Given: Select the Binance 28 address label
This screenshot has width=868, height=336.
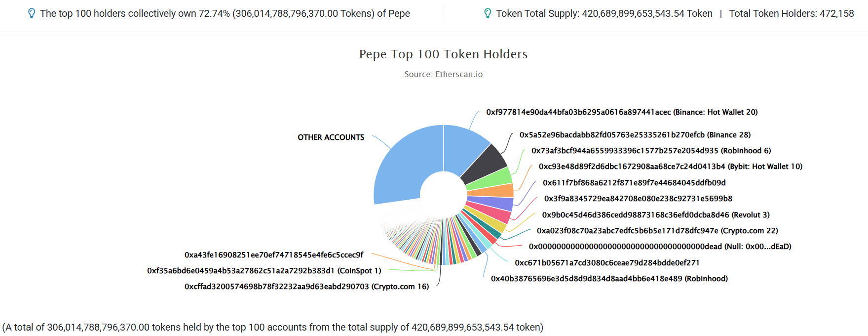Looking at the screenshot, I should [635, 135].
